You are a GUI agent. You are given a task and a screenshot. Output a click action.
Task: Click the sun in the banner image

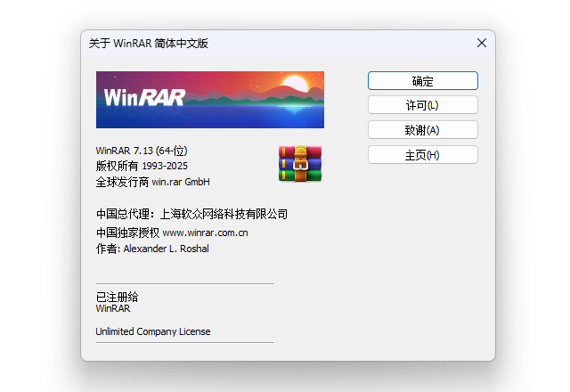pos(293,86)
